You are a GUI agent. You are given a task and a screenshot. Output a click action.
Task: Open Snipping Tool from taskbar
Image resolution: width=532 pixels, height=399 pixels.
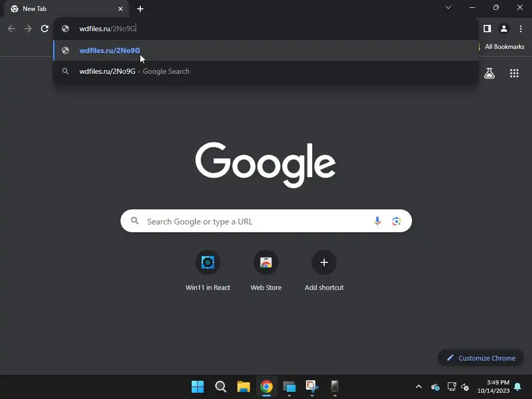tap(312, 387)
